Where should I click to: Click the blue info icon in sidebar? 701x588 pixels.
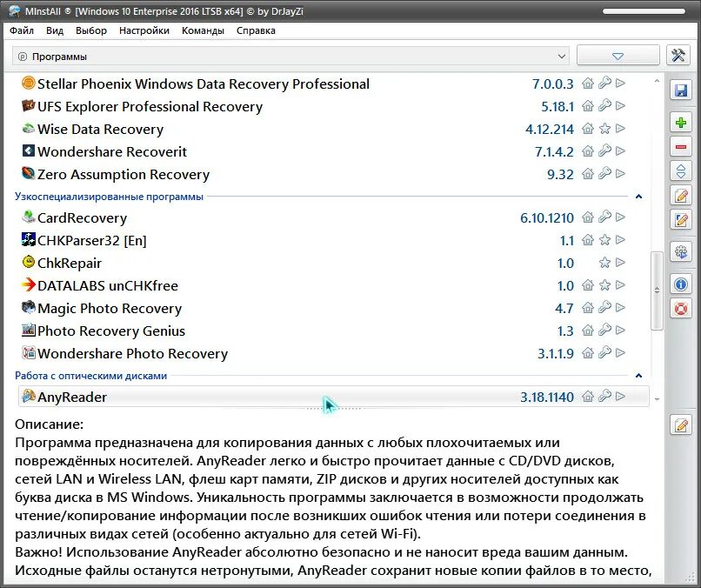tap(680, 284)
